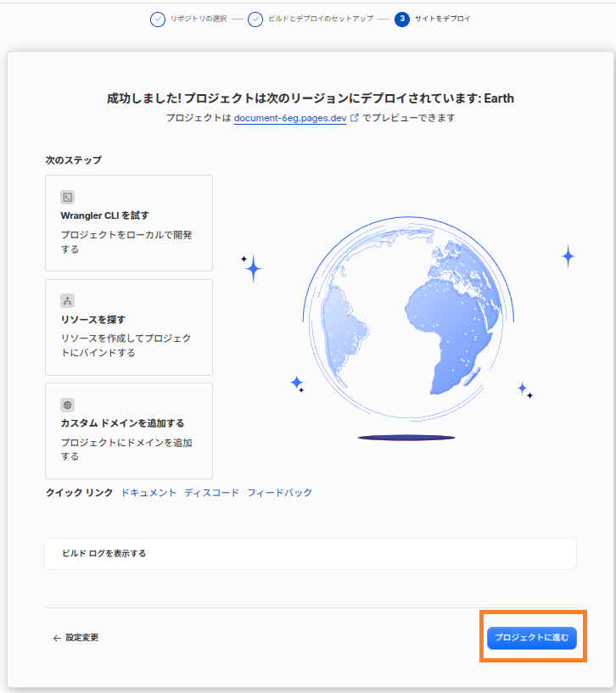This screenshot has height=693, width=616.
Task: Click the globe icon in custom domain card
Action: point(67,405)
